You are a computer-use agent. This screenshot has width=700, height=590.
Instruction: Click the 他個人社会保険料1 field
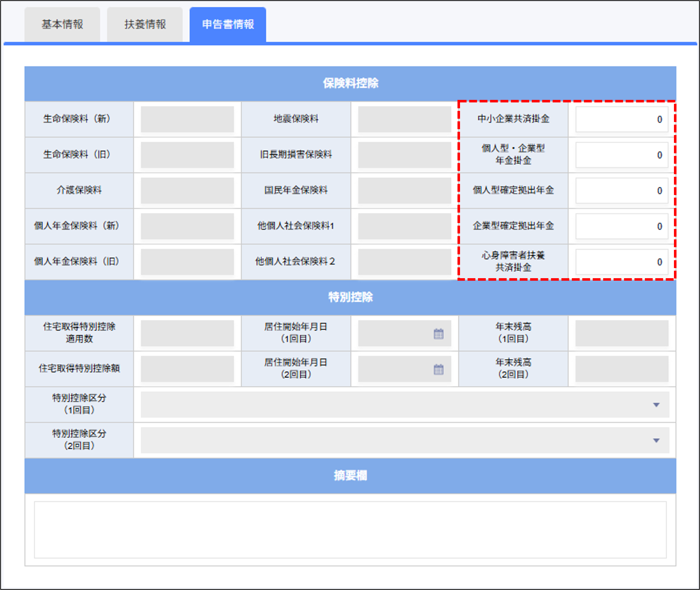coord(405,226)
